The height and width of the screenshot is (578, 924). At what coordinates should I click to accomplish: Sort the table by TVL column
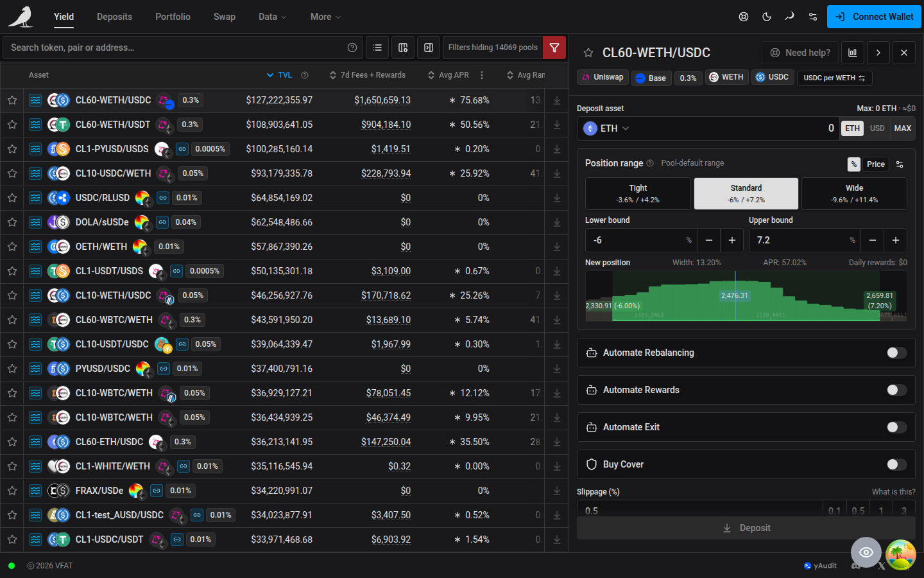(x=280, y=75)
